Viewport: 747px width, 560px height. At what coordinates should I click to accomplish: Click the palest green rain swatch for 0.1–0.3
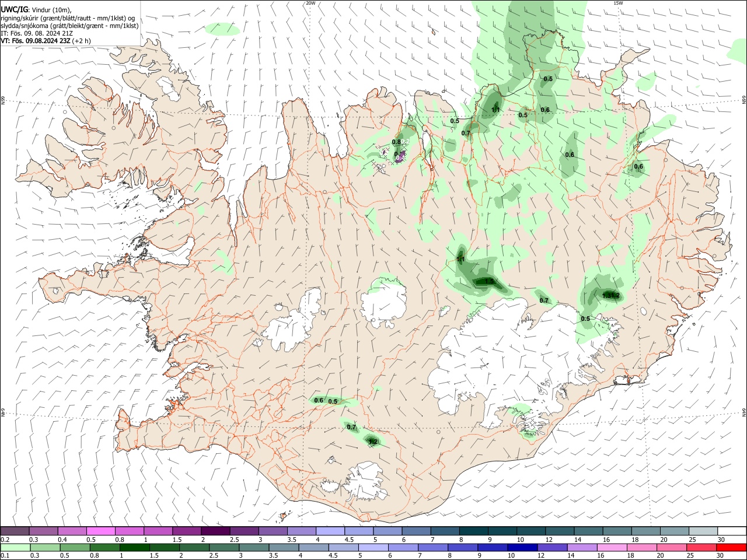[x=15, y=547]
